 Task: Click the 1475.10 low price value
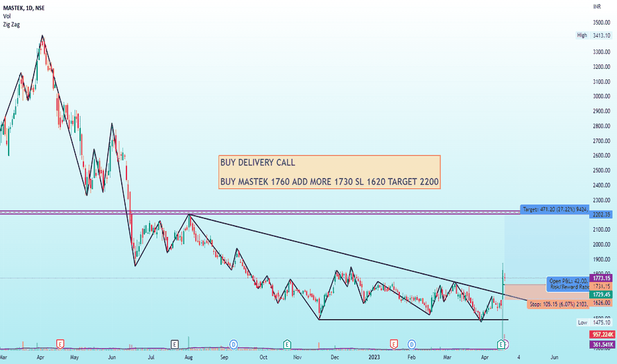pyautogui.click(x=602, y=322)
